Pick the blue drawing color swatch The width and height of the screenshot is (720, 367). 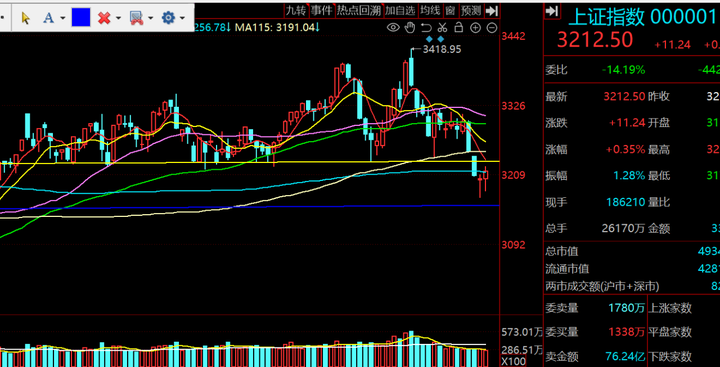pos(81,17)
